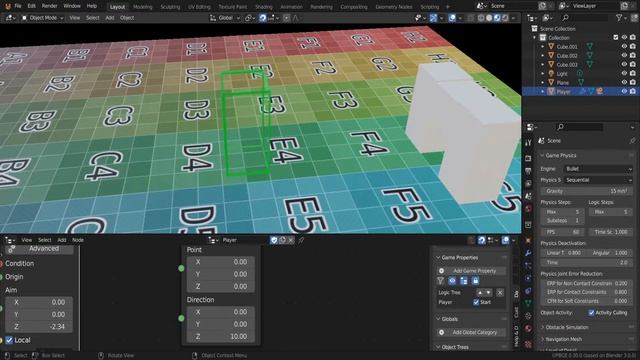Click the Add Global Category button
The width and height of the screenshot is (640, 360).
471,333
